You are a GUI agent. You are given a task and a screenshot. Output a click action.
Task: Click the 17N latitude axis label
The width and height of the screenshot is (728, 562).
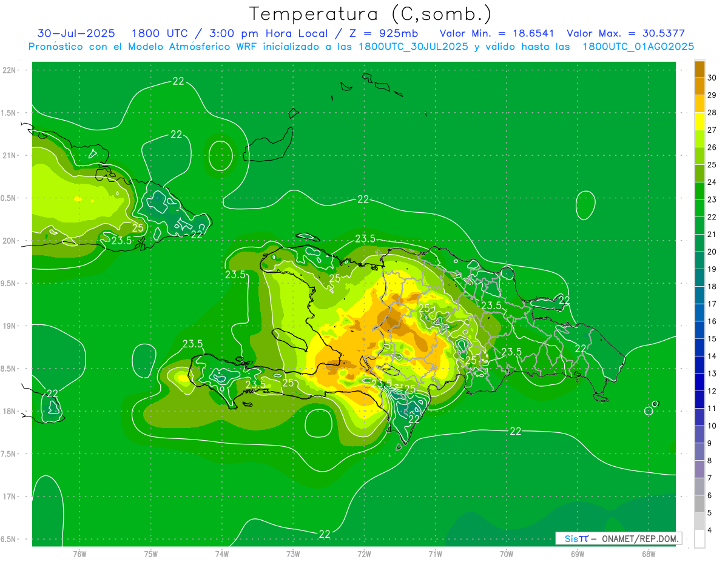(10, 497)
